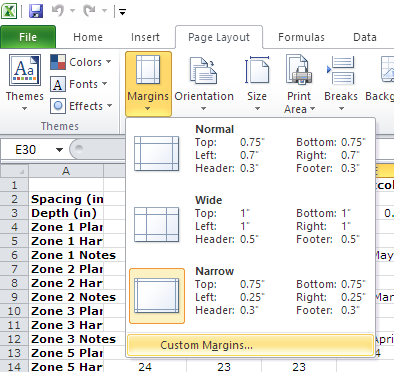Switch to the Home tab

tap(88, 37)
